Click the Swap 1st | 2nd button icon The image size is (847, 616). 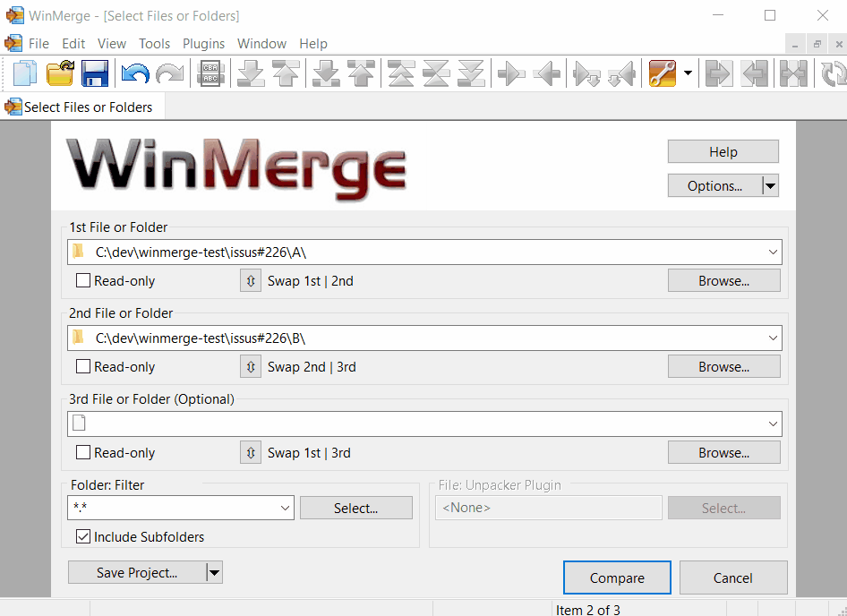(251, 280)
